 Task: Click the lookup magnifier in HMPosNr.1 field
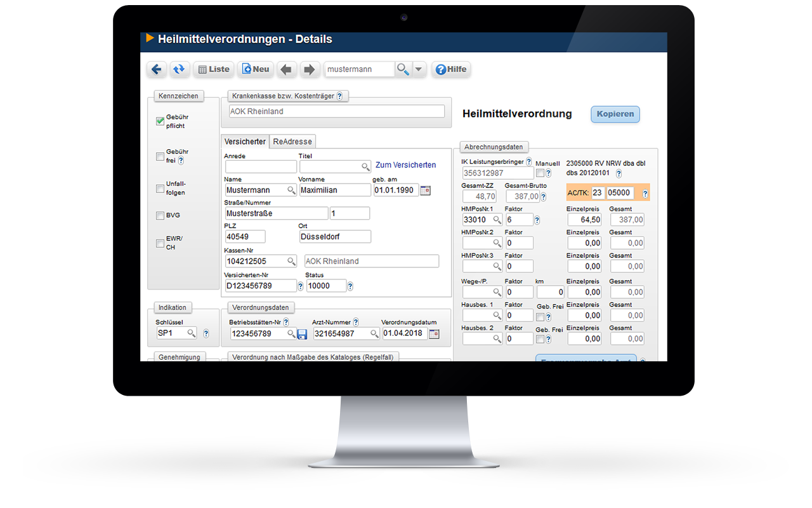pyautogui.click(x=497, y=220)
